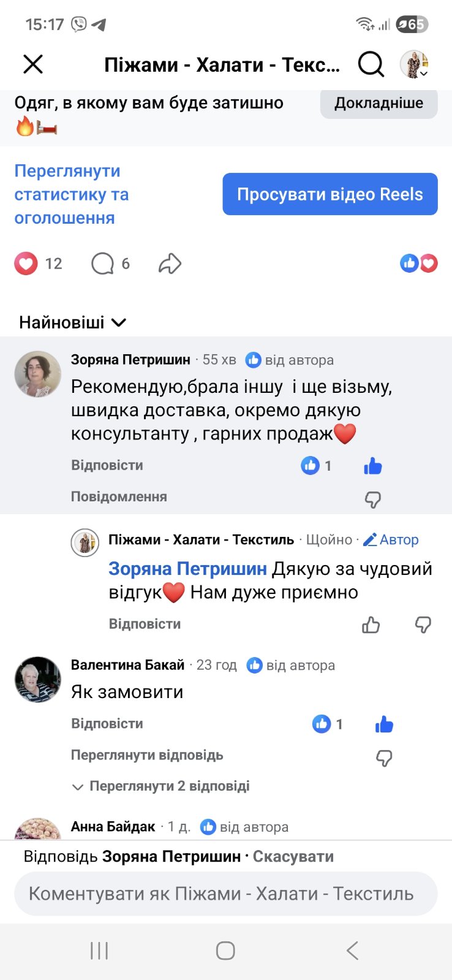Tap thumbs down on the page's reply
The height and width of the screenshot is (980, 452).
[x=423, y=625]
